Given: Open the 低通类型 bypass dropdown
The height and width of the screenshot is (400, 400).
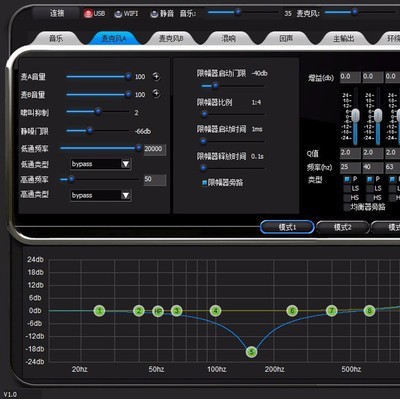Looking at the screenshot, I should 101,164.
